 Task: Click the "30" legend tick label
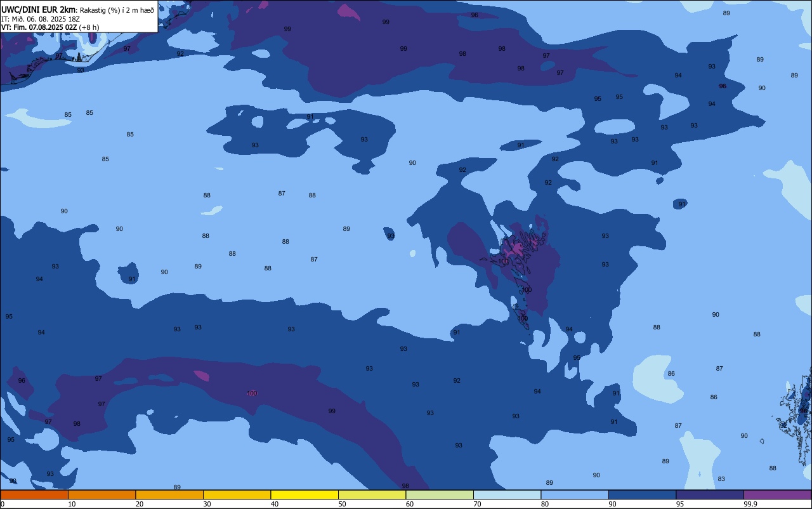coord(207,504)
